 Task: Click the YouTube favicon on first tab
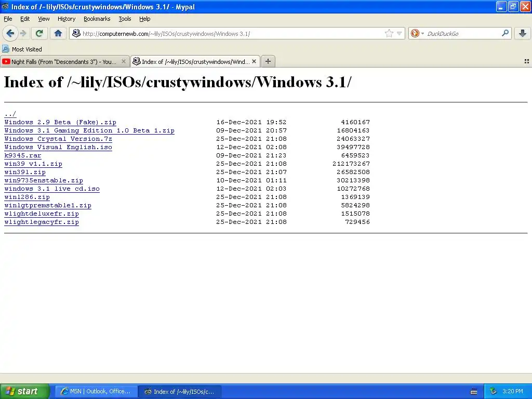(x=6, y=61)
